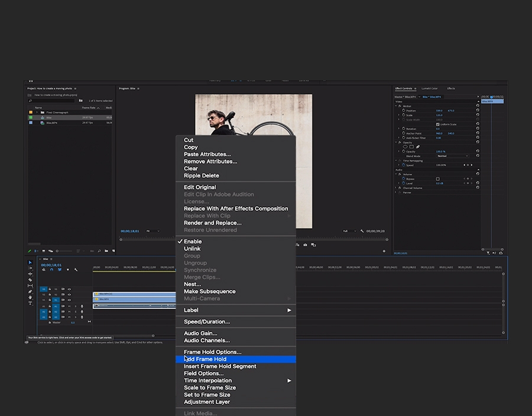Toggle Motion effect fx switch
The image size is (532, 416).
(400, 106)
